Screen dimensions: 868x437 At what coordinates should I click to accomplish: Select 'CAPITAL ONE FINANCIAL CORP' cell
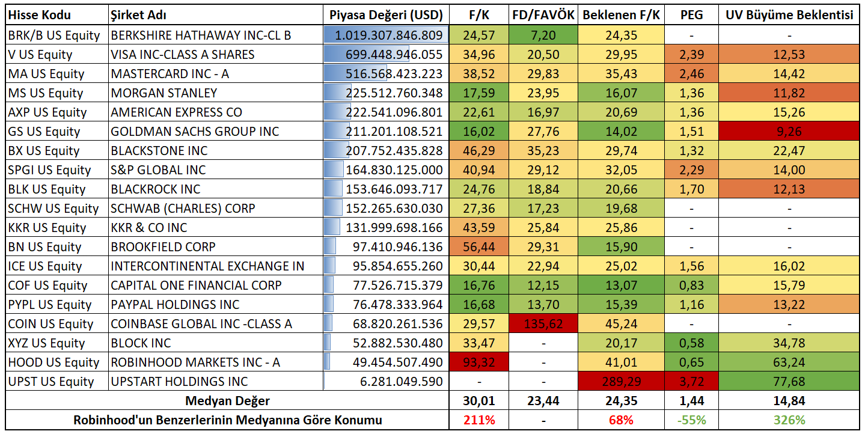[216, 285]
